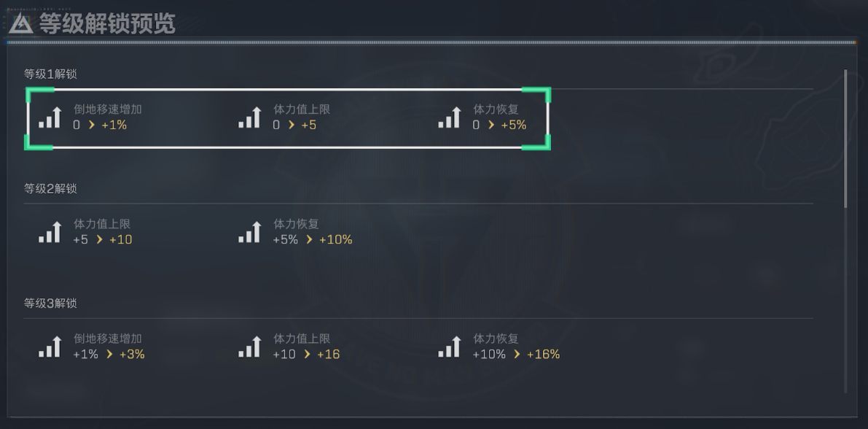Viewport: 868px width, 429px height.
Task: Click the triangle logo beside 等级解锁预览
Action: [20, 24]
